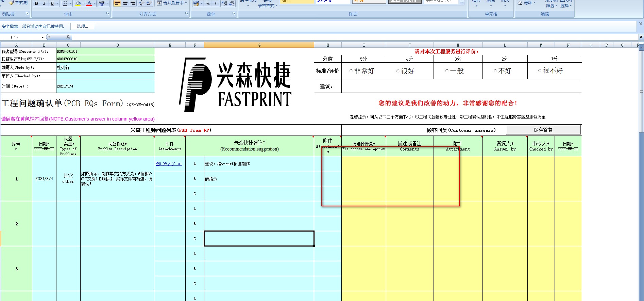Toggle italic formatting
The image size is (644, 301).
coord(44,3)
